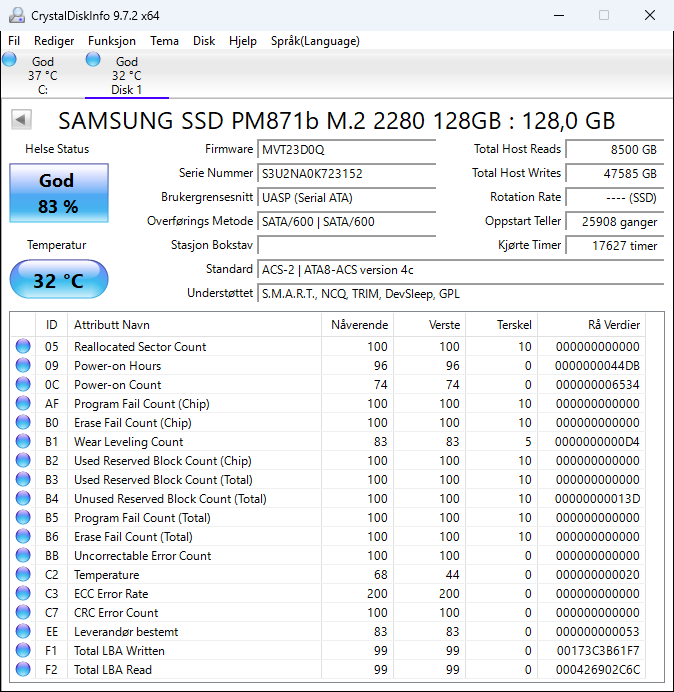Click status orb for Total LBA Read

(23, 669)
